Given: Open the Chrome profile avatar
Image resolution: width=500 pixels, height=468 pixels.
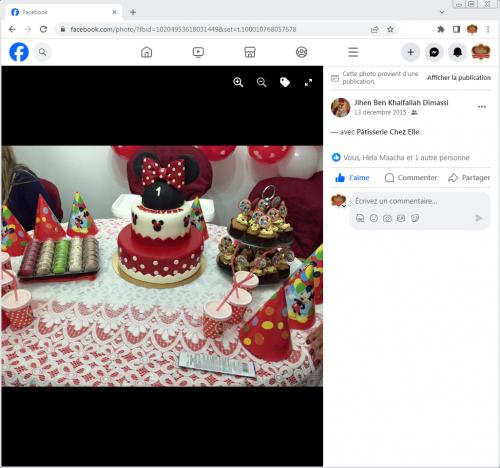Looking at the screenshot, I should (472, 29).
